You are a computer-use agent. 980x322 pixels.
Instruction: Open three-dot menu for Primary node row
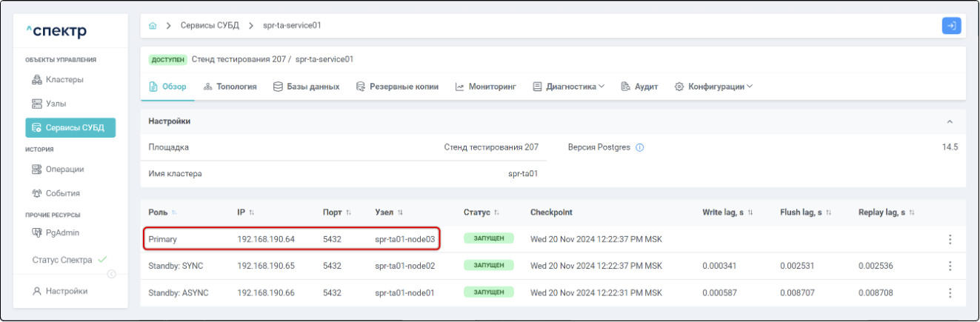pos(950,240)
